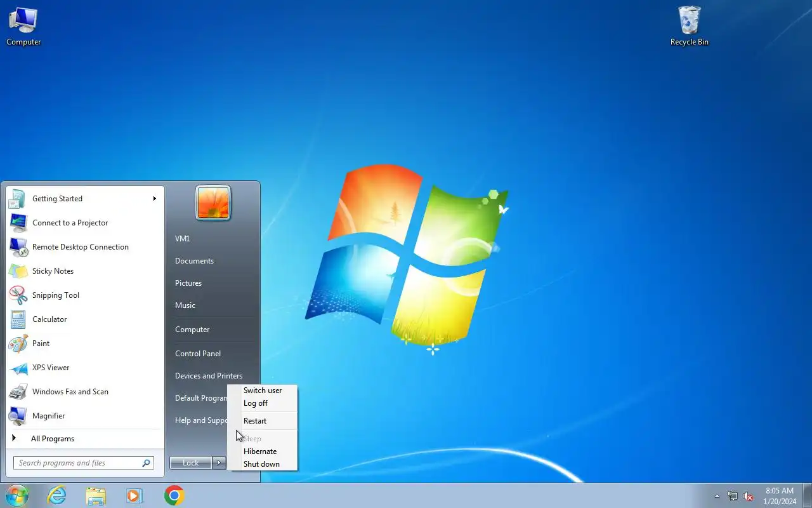The image size is (812, 508).
Task: Select Switch user from power menu
Action: [263, 391]
